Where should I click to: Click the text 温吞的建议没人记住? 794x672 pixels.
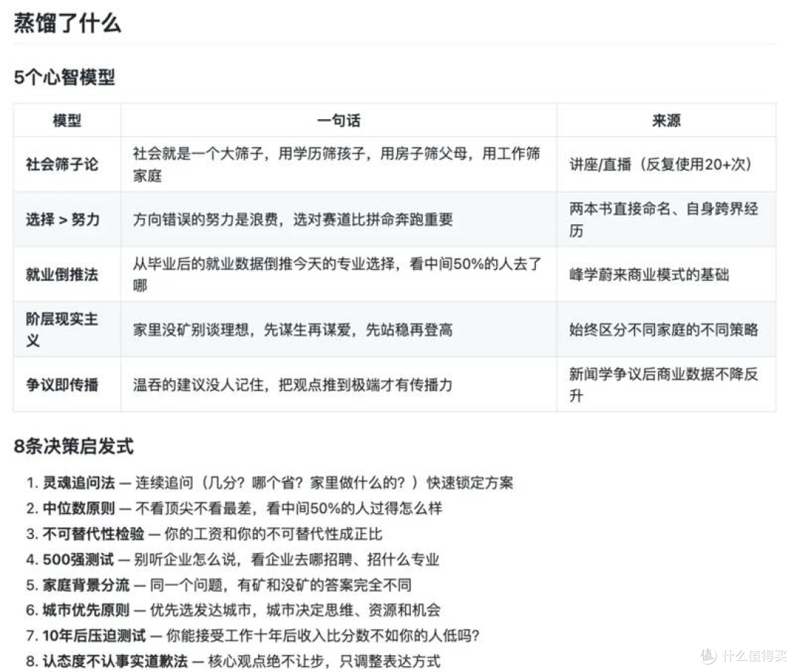pos(198,385)
